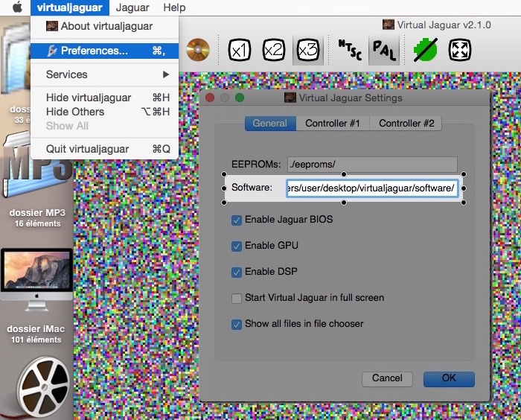
Task: Enable Start Virtual Jaguar in full screen
Action: pos(237,298)
